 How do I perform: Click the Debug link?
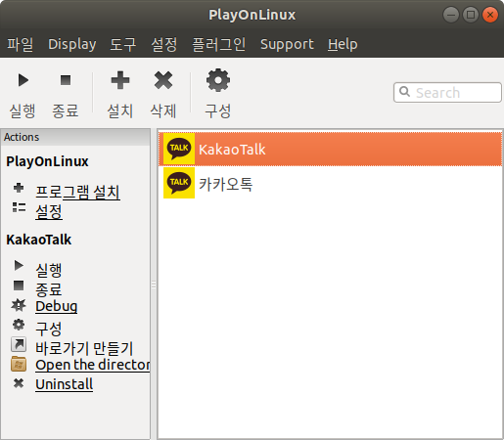tap(57, 306)
